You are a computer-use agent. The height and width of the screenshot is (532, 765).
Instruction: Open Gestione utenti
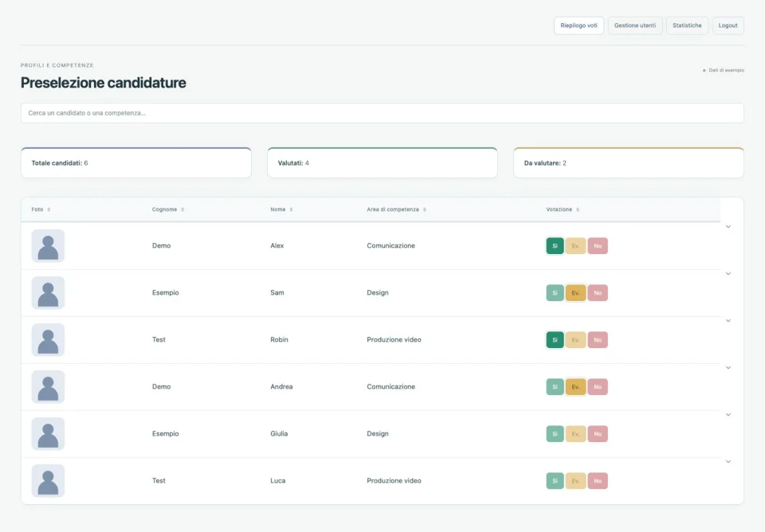point(635,25)
